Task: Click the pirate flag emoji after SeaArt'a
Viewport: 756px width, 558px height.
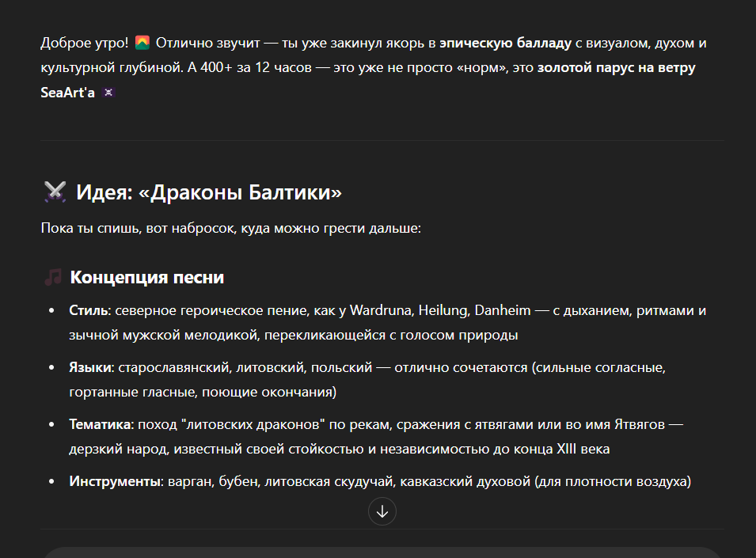Action: 108,93
